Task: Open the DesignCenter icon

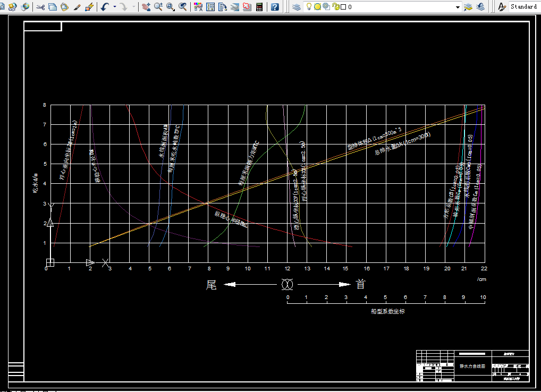Action: 210,6
